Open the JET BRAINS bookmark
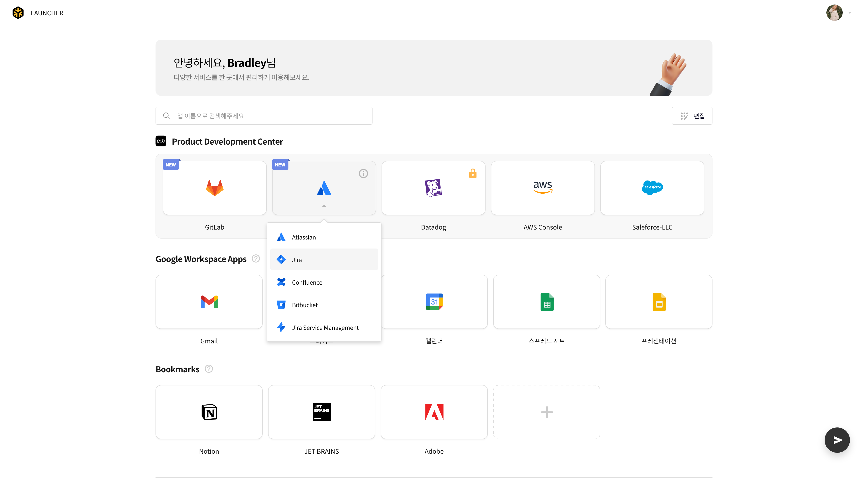 [x=321, y=412]
